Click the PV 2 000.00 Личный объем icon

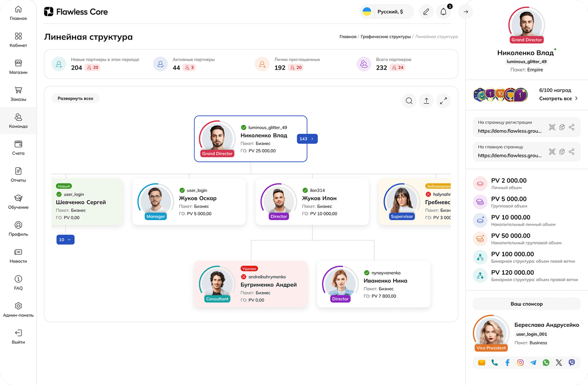tap(480, 183)
